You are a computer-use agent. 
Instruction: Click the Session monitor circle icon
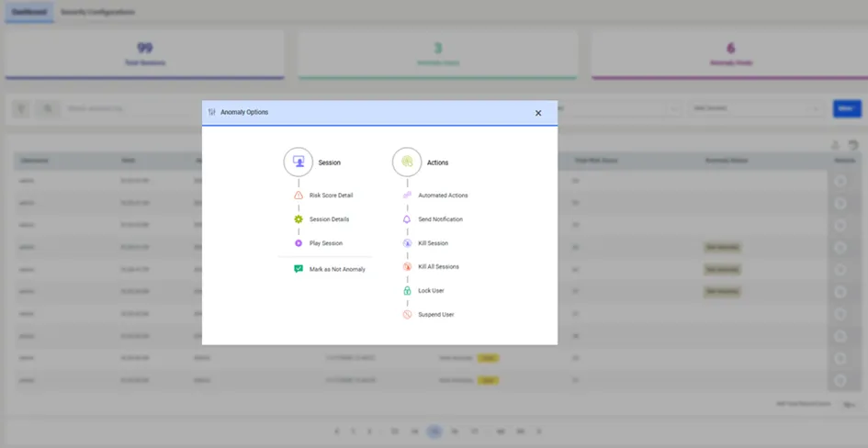point(299,162)
